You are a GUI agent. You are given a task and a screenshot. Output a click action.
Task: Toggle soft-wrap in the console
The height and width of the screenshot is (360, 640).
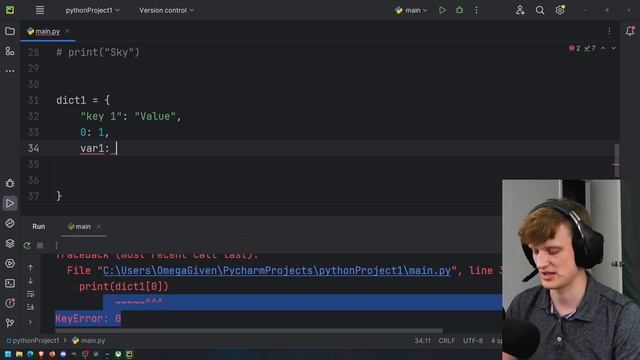click(x=30, y=294)
